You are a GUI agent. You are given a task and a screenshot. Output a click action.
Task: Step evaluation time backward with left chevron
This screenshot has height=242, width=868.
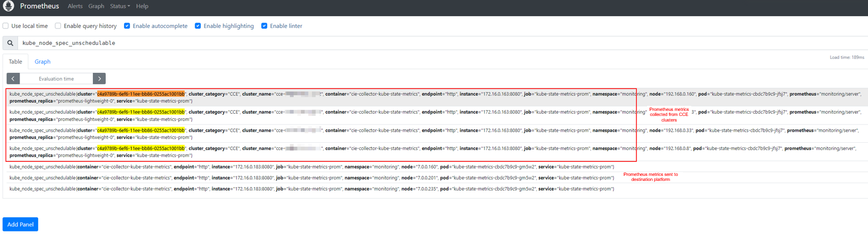pos(13,79)
